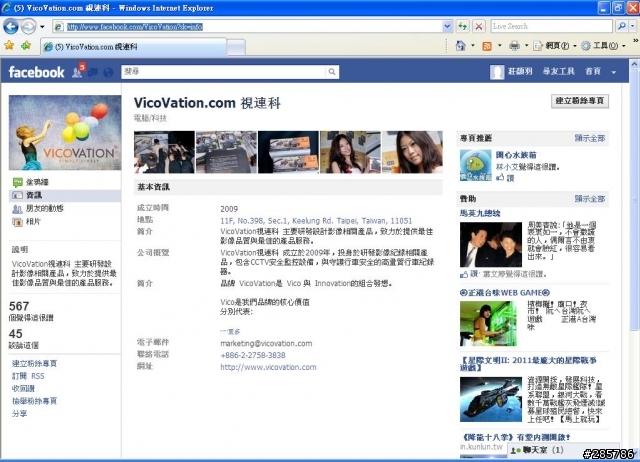The height and width of the screenshot is (462, 640).
Task: Open the RSS feeds dropdown arrow
Action: tap(500, 46)
